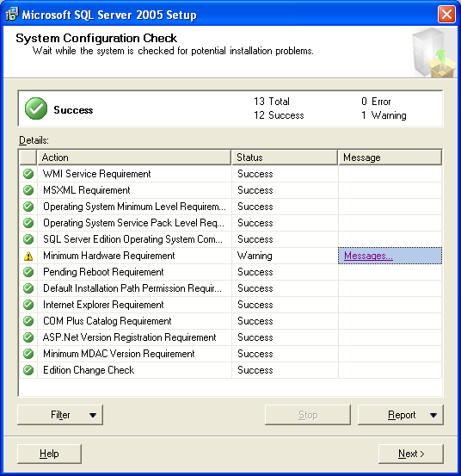Open the Messages... link for hardware warning
461x476 pixels.
368,256
